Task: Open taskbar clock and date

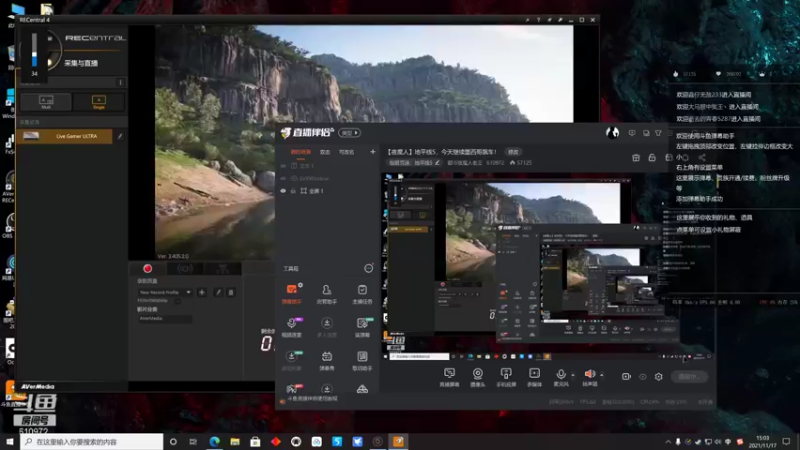Action: 763,442
